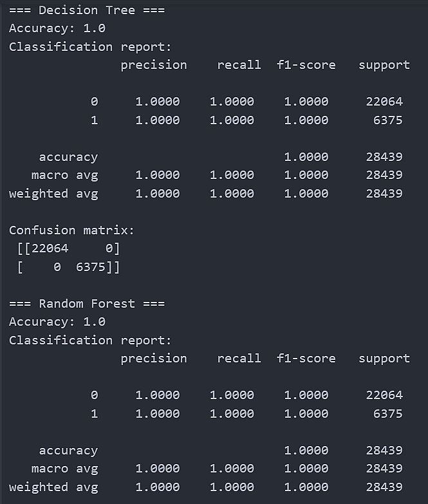Click the "f1-score" column header in Decision Tree report
The width and height of the screenshot is (428, 504).
[306, 65]
